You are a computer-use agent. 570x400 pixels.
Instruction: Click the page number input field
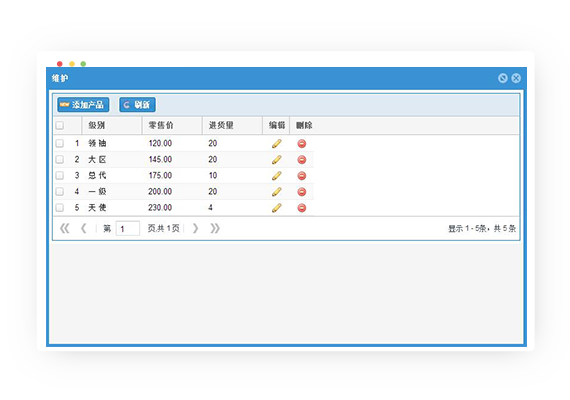tap(128, 229)
